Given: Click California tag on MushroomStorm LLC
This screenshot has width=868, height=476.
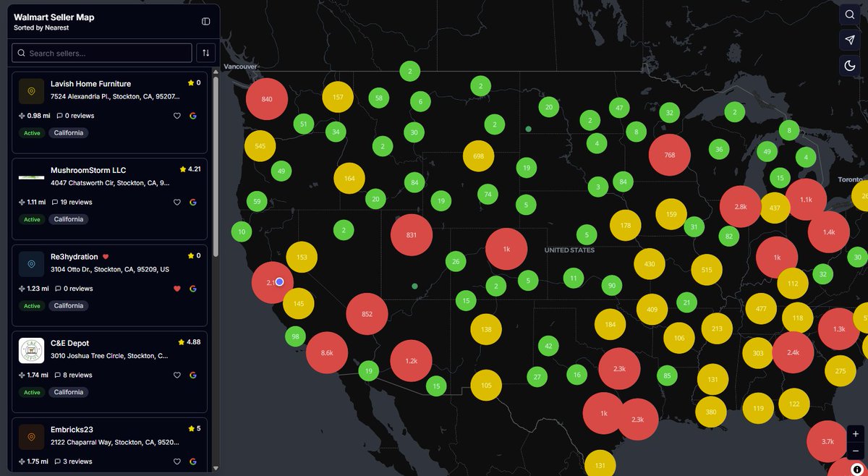Looking at the screenshot, I should click(x=68, y=219).
